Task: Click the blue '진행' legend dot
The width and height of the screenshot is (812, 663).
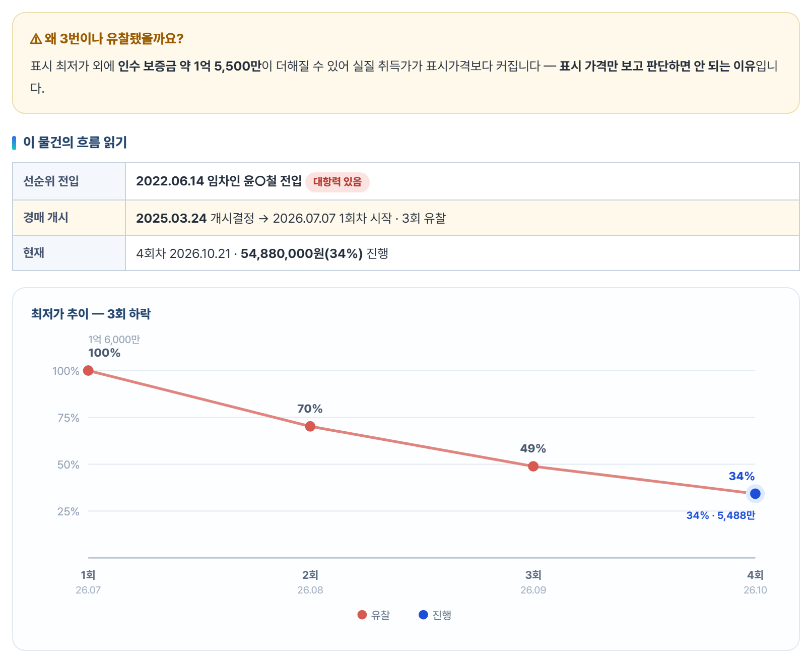Action: coord(423,615)
